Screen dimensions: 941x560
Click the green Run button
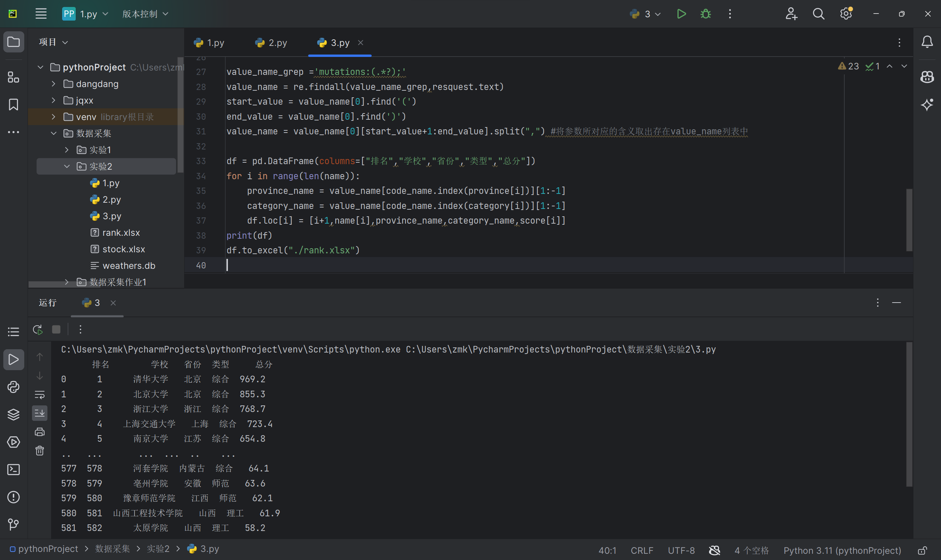tap(681, 14)
